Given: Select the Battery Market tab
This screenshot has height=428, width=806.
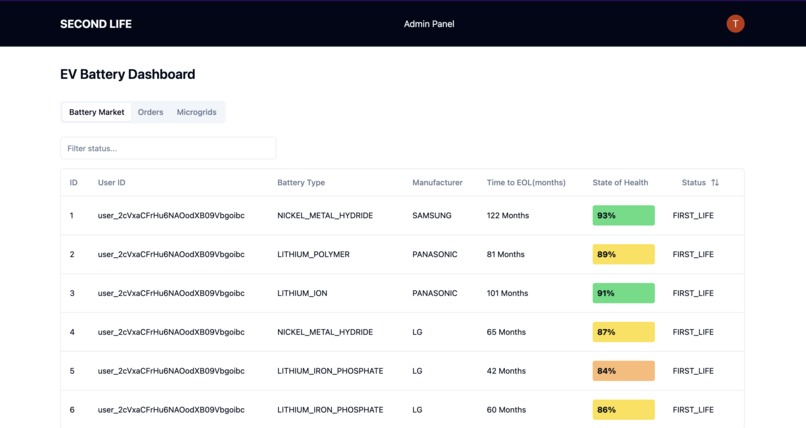Looking at the screenshot, I should tap(97, 112).
